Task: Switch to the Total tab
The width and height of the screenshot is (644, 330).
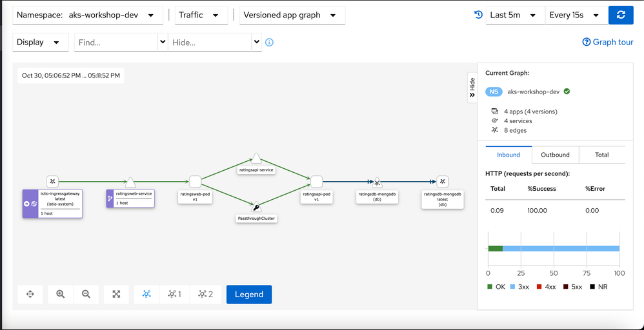Action: point(601,155)
